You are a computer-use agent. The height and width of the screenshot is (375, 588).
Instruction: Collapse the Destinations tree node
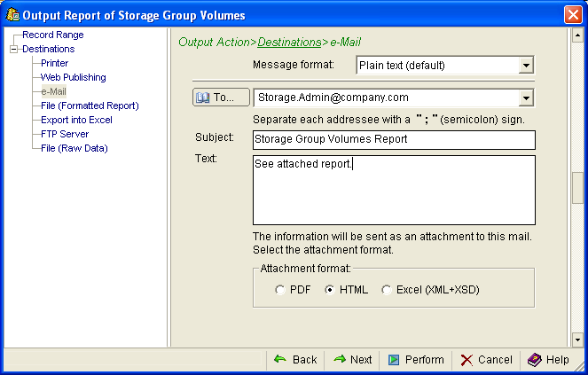(13, 49)
